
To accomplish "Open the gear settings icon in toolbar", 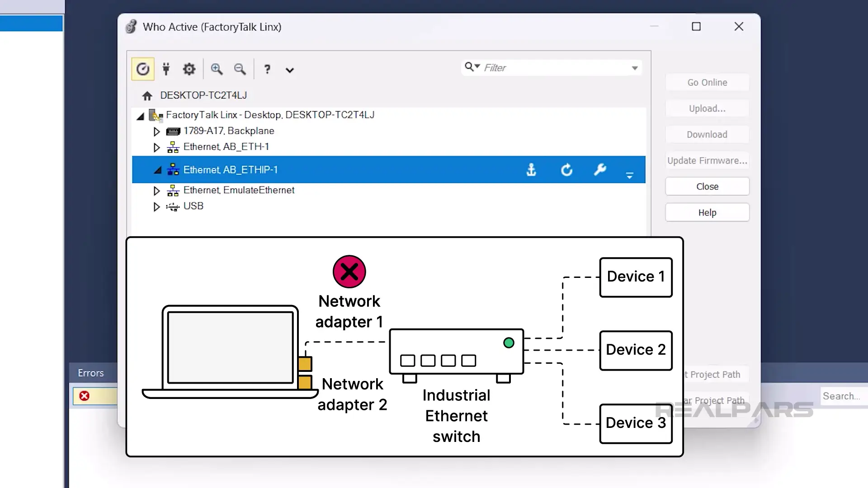I will point(189,69).
